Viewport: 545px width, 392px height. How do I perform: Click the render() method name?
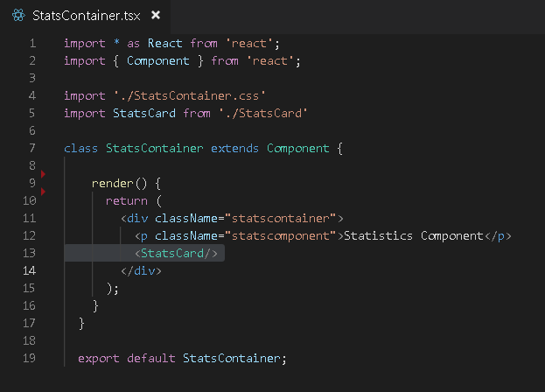click(x=112, y=183)
